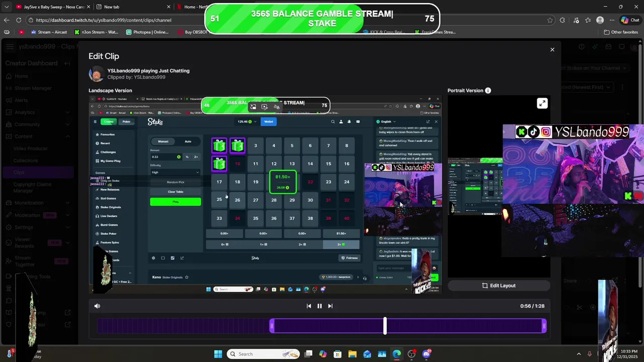Open the Windows Start menu

pos(218,354)
